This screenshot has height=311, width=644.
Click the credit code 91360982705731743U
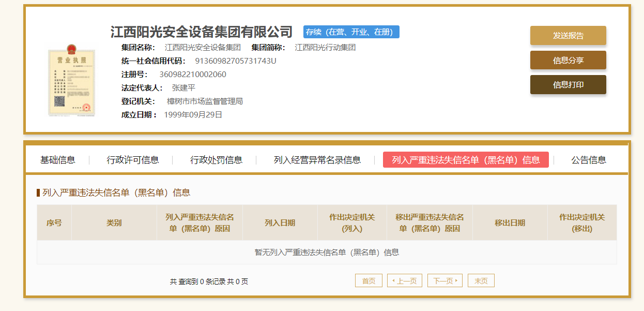tap(236, 61)
